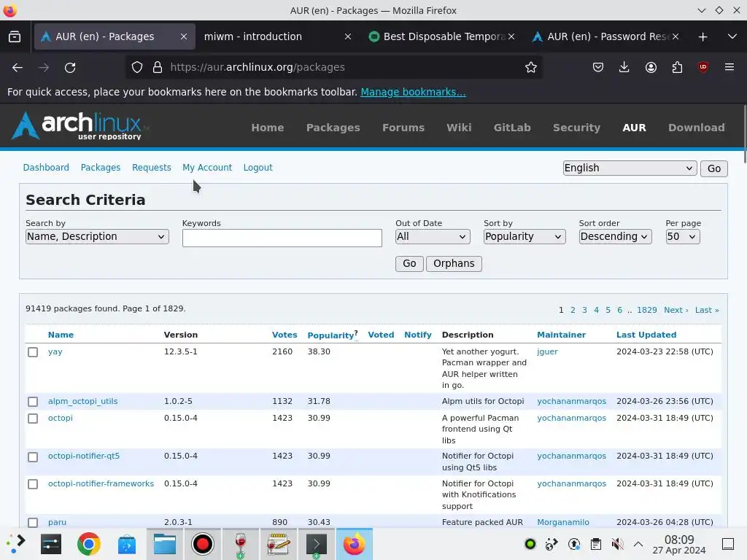
Task: Open the notepad taskbar icon
Action: tap(279, 544)
